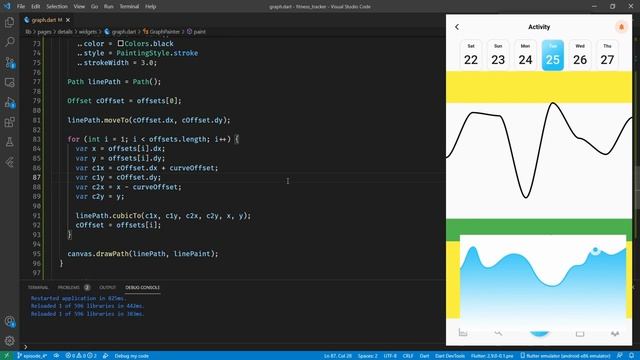Image resolution: width=640 pixels, height=360 pixels.
Task: Click the debug console input prompt
Action: pos(233,347)
